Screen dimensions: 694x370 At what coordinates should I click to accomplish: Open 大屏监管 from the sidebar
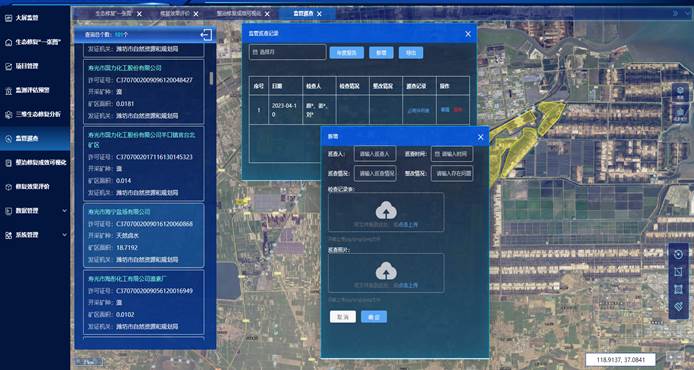pos(27,18)
